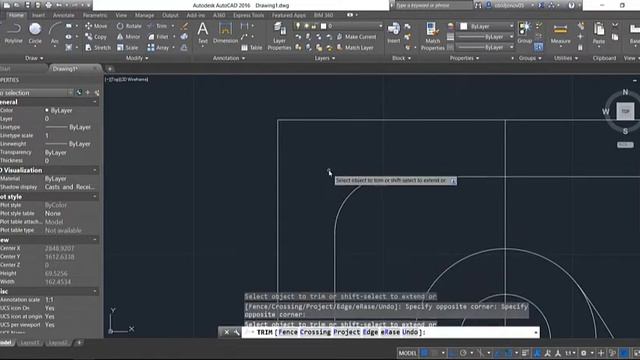This screenshot has height=360, width=640.
Task: Select the Drawing1 file tab
Action: 65,69
